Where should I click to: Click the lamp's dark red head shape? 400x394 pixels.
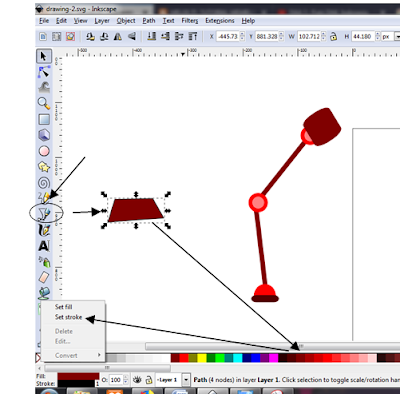tap(322, 127)
